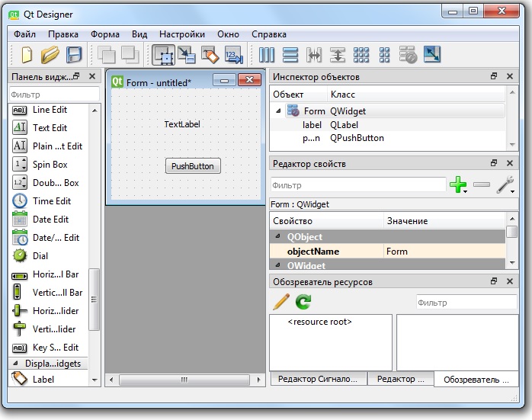532x420 pixels.
Task: Select the <resource root> item
Action: (319, 322)
